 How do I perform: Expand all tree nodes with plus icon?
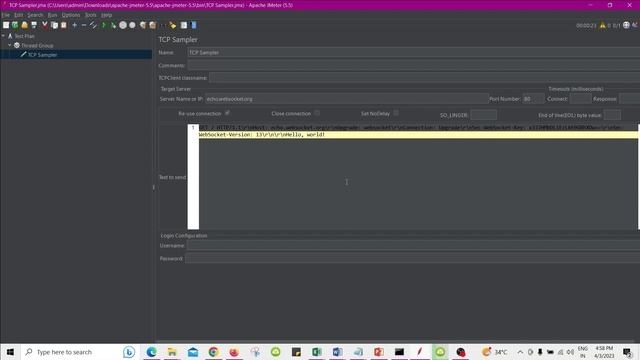pos(75,25)
